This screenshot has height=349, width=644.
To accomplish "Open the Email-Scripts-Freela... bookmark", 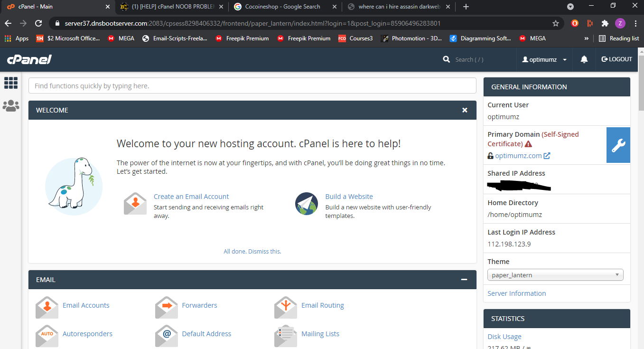I will click(175, 38).
